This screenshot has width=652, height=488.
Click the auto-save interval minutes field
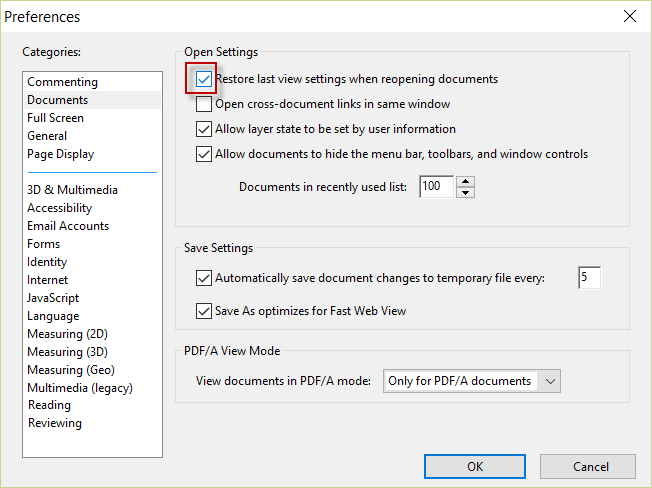[589, 277]
